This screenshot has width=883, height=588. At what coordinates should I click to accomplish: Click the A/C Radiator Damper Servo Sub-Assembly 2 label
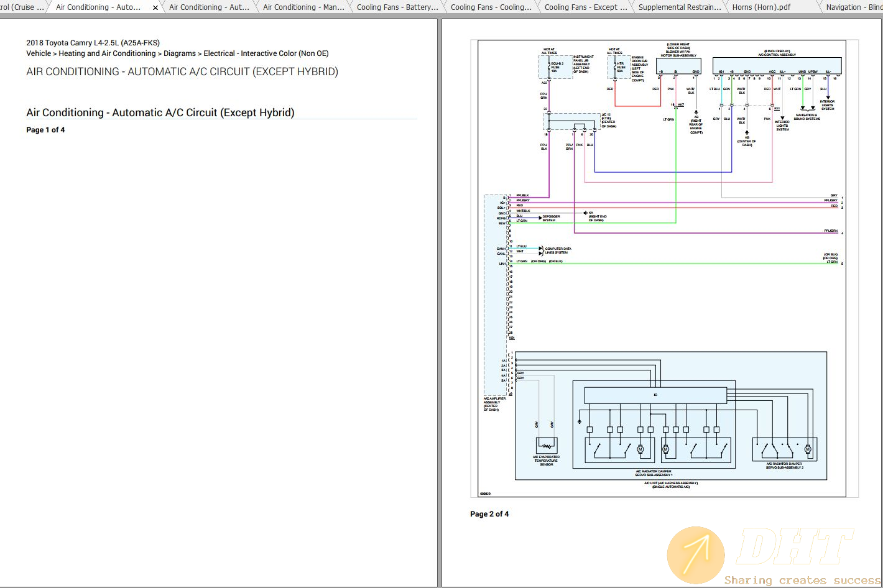tap(784, 466)
